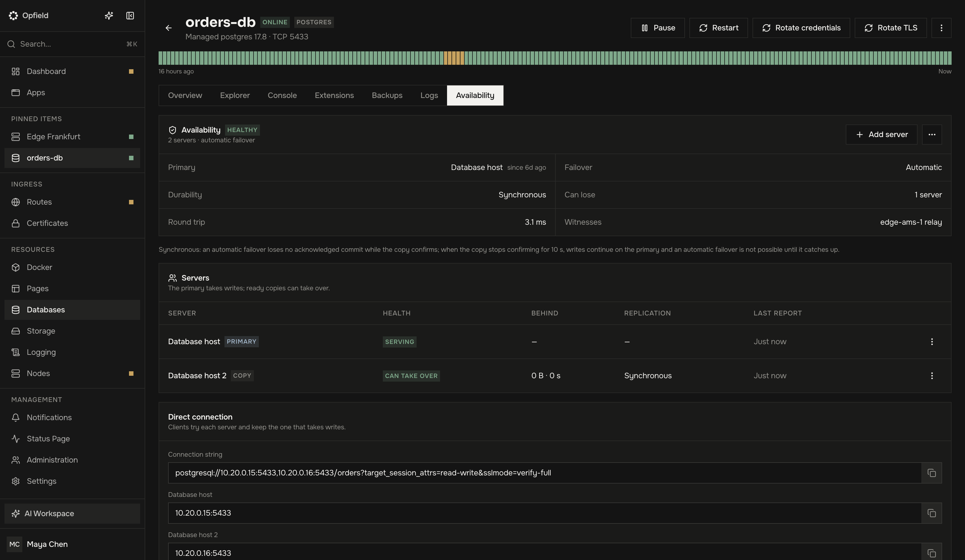965x560 pixels.
Task: Collapse the sidebar with the panel icon
Action: click(x=130, y=16)
